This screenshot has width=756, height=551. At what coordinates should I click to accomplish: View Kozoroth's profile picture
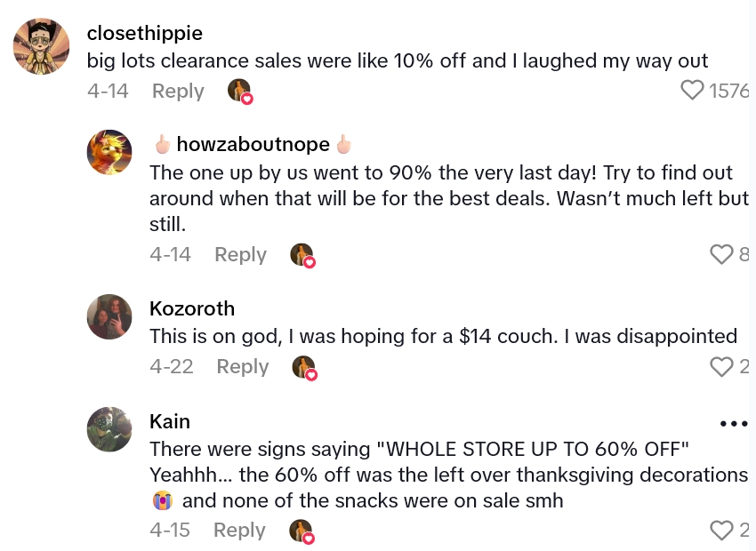point(109,317)
